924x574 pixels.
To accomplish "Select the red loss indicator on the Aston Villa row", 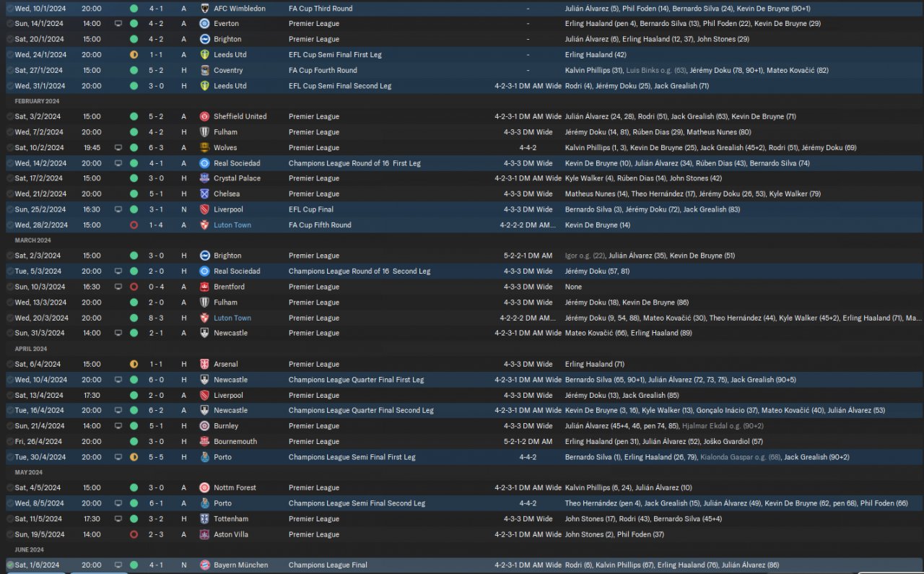I will [134, 535].
